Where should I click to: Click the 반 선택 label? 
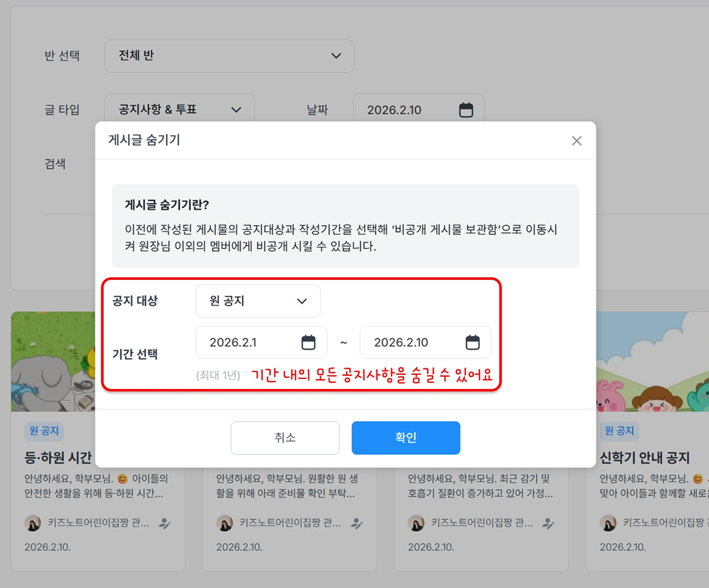(x=62, y=56)
